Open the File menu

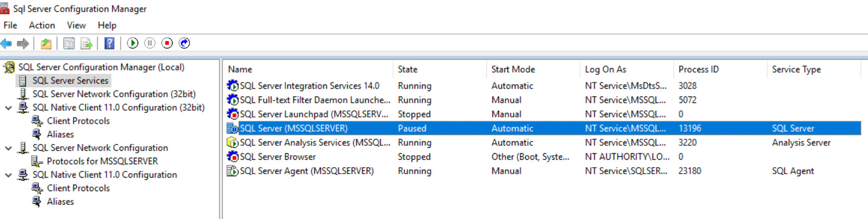10,25
